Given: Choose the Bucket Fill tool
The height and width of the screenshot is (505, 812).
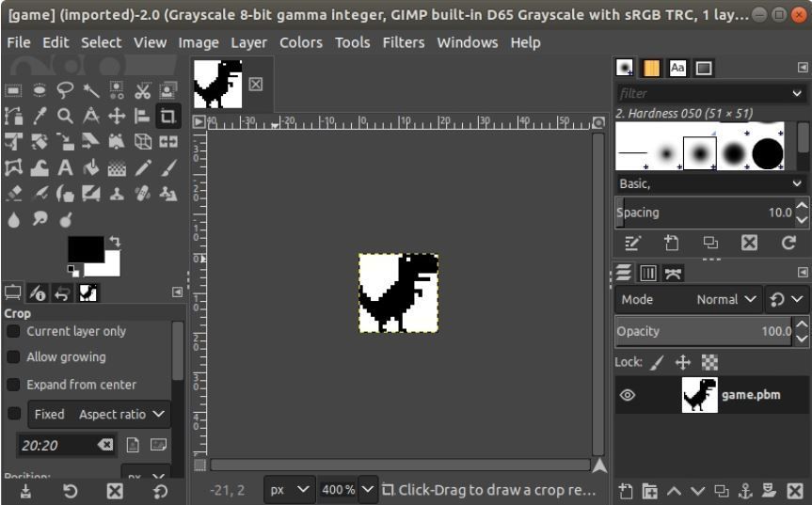Looking at the screenshot, I should pos(91,167).
